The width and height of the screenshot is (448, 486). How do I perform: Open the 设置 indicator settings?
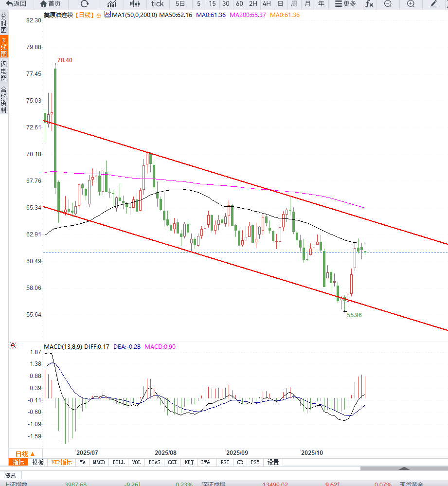(x=273, y=462)
